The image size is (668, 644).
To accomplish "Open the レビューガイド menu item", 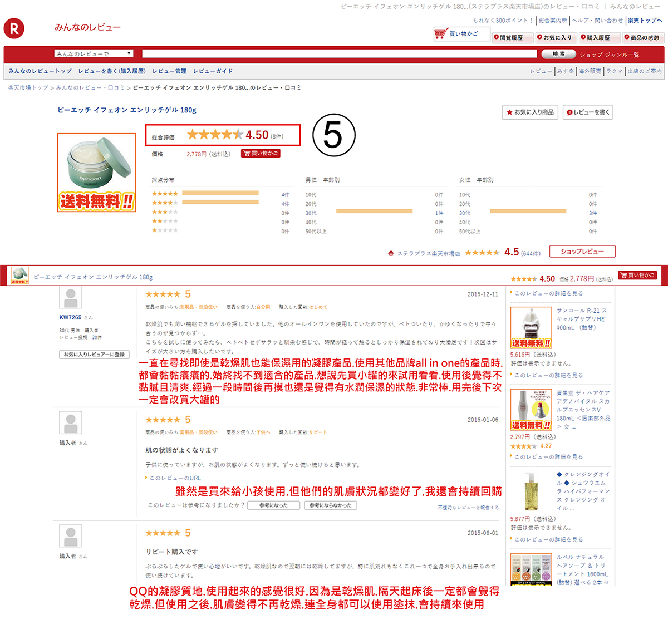I will [x=213, y=71].
